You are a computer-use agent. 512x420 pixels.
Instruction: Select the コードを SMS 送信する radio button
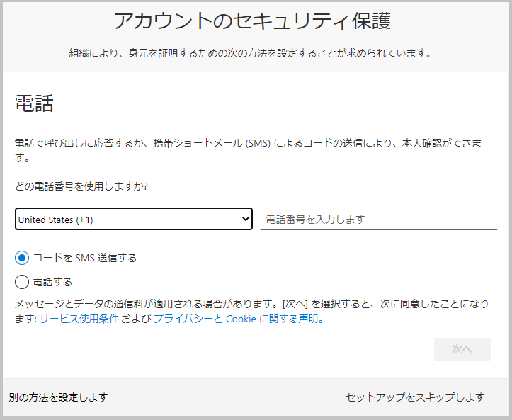22,258
